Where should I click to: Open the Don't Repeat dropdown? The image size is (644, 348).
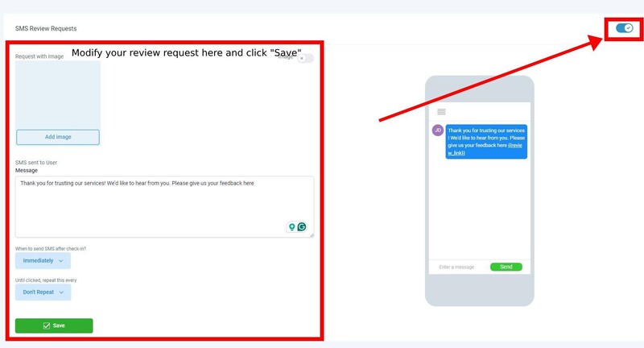pos(43,292)
